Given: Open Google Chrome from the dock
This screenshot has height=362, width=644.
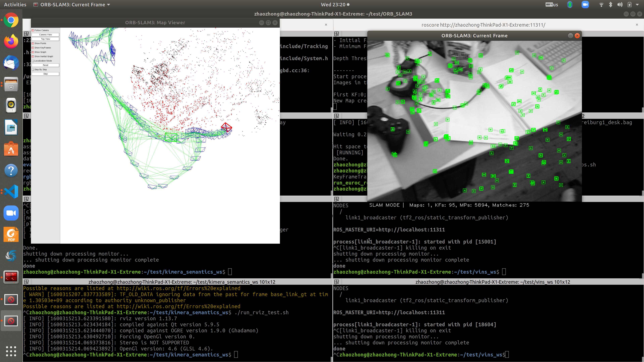Looking at the screenshot, I should pos(11,20).
